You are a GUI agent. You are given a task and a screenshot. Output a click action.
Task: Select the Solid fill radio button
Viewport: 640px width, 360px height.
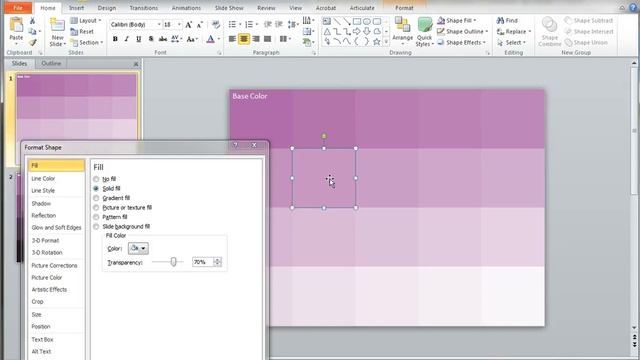click(x=96, y=189)
